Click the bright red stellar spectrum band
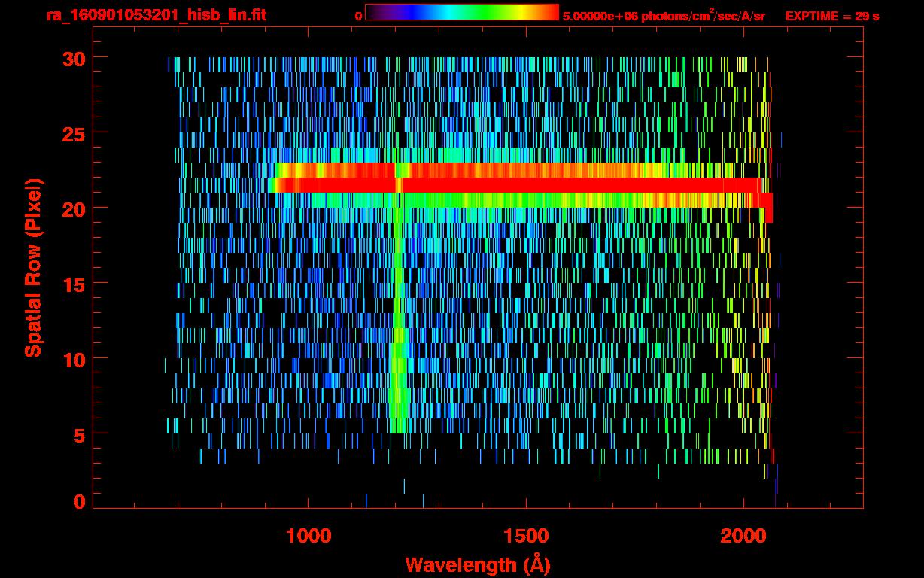924x578 pixels. [519, 185]
